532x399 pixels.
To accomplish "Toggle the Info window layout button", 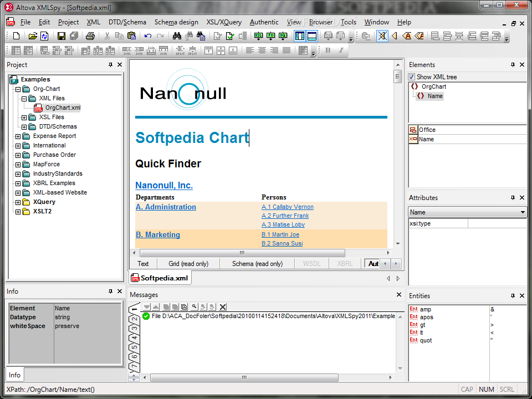I will pos(312,36).
